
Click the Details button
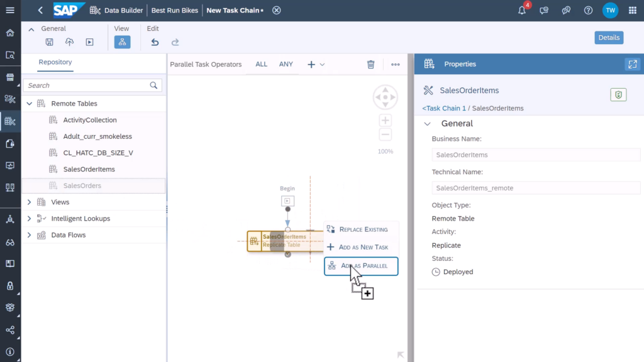[x=608, y=38]
